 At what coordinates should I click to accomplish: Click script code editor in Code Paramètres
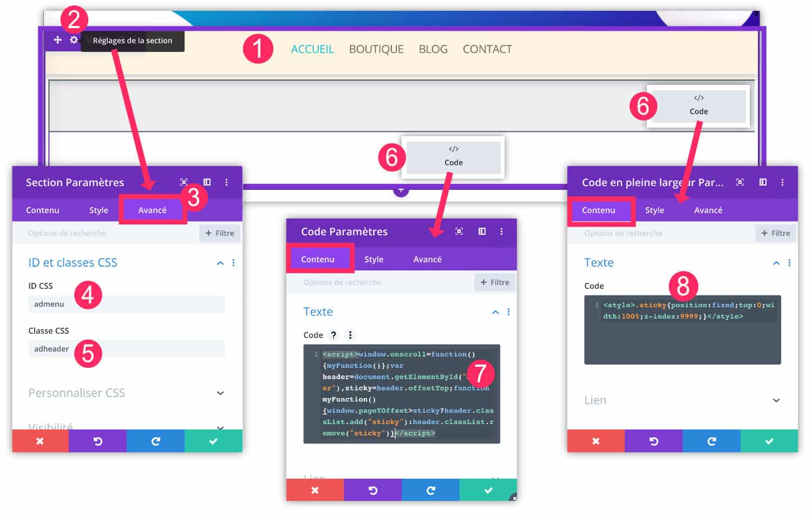point(402,394)
